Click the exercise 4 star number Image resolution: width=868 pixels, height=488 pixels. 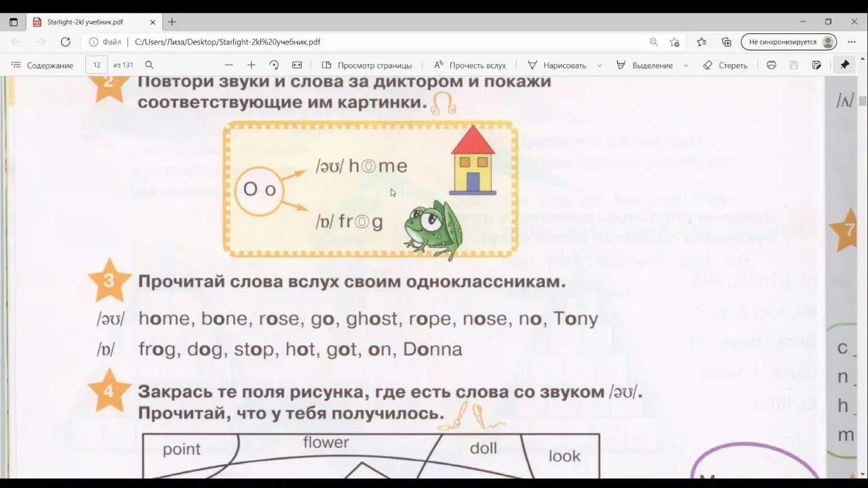108,391
